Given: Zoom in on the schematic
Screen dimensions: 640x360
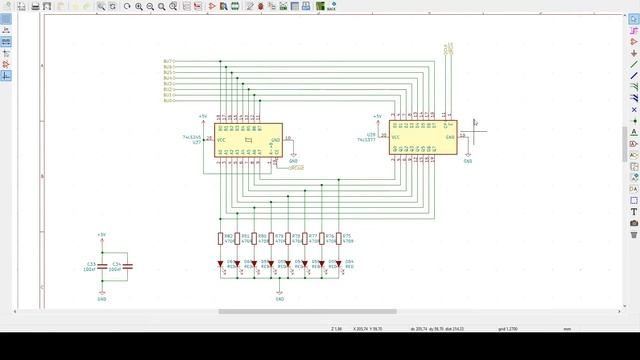Looking at the screenshot, I should (139, 6).
